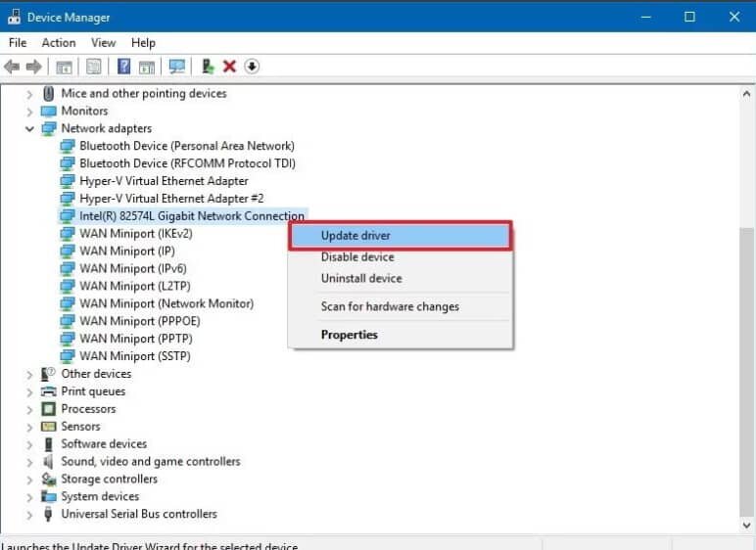Click the Back arrow toolbar icon
756x550 pixels.
[12, 67]
